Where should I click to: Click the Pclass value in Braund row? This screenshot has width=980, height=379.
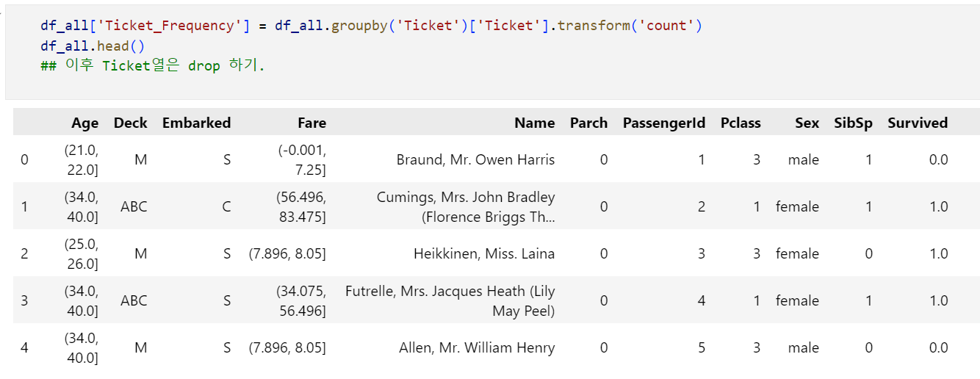click(757, 159)
